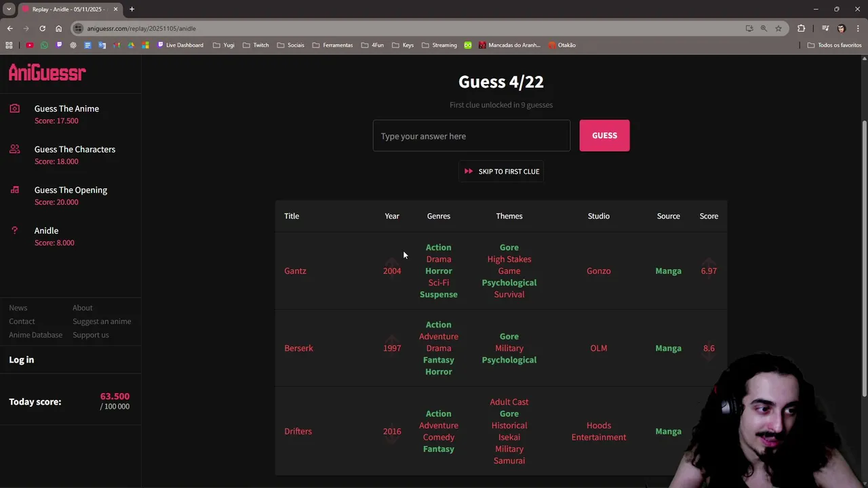Viewport: 868px width, 488px height.
Task: Open the Chrome profile avatar
Action: 842,28
